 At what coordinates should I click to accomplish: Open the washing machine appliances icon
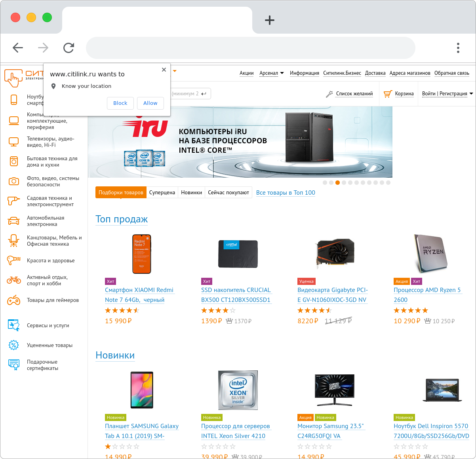coord(14,161)
